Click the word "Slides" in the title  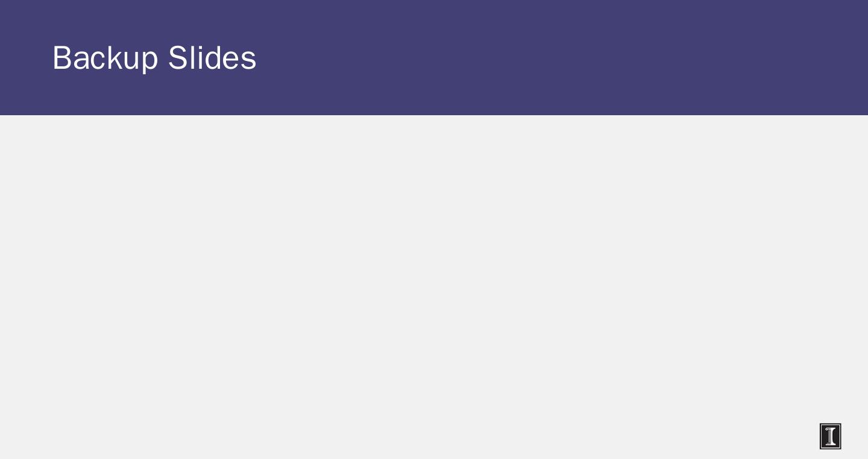[212, 58]
